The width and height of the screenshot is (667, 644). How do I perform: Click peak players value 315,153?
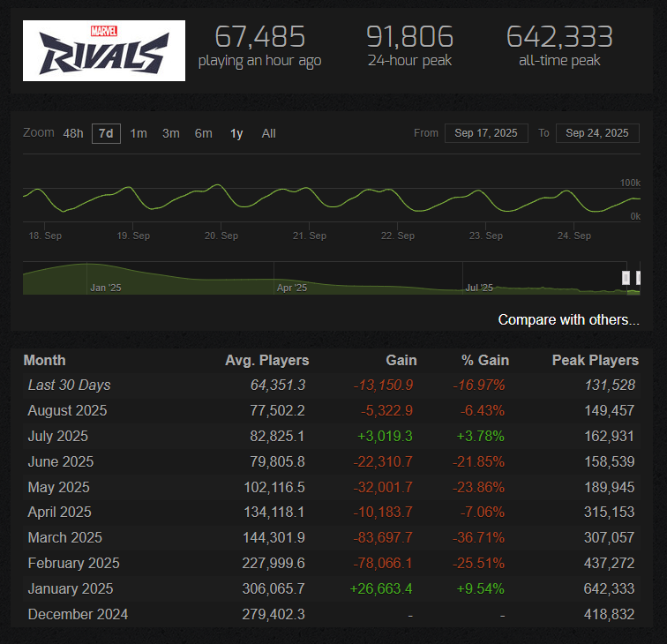click(x=610, y=512)
